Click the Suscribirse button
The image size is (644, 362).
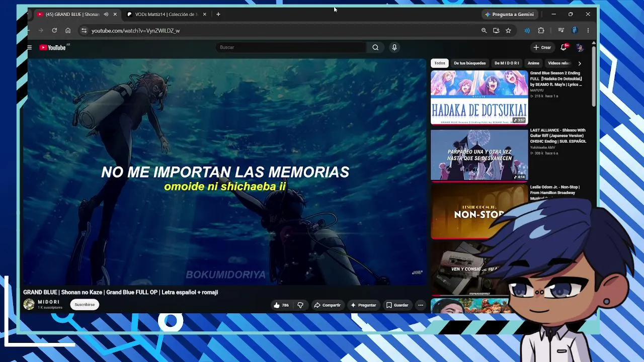pos(85,305)
